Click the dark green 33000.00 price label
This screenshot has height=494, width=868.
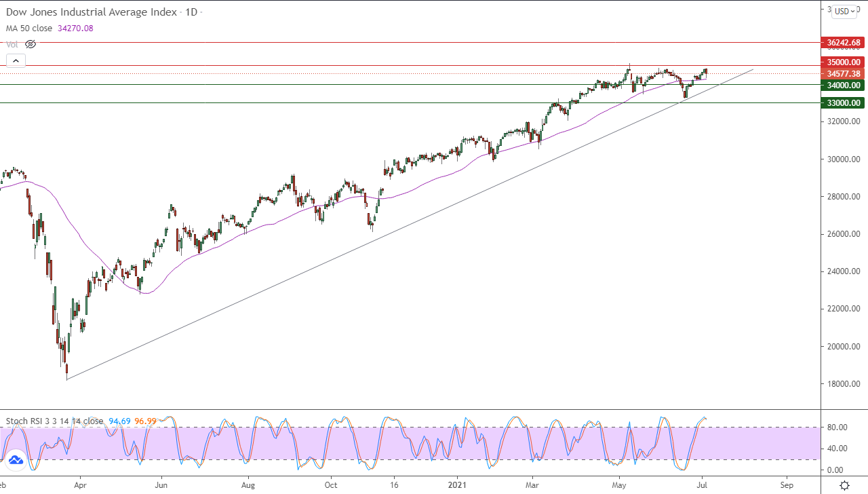pos(844,103)
